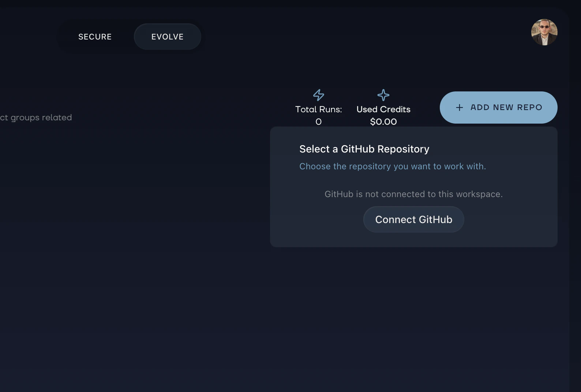Viewport: 581px width, 392px height.
Task: Click the sparkle Used Credits icon
Action: 383,95
